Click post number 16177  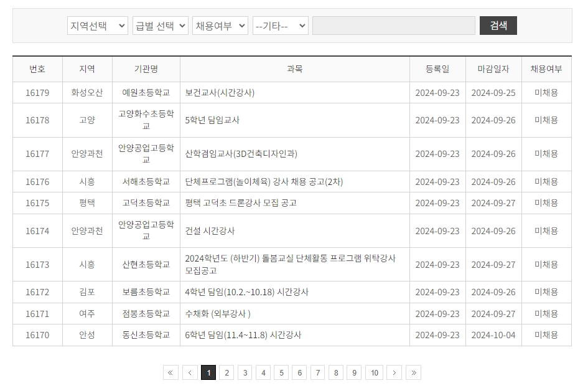[x=37, y=154]
